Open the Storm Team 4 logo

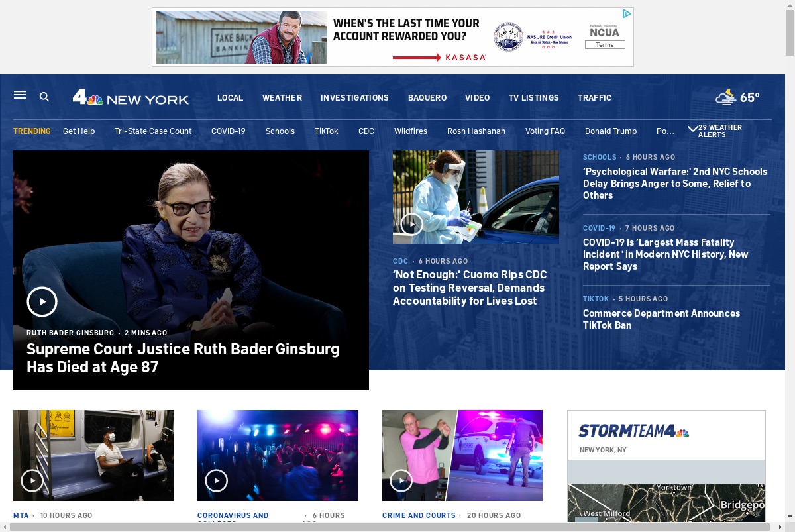pos(634,431)
